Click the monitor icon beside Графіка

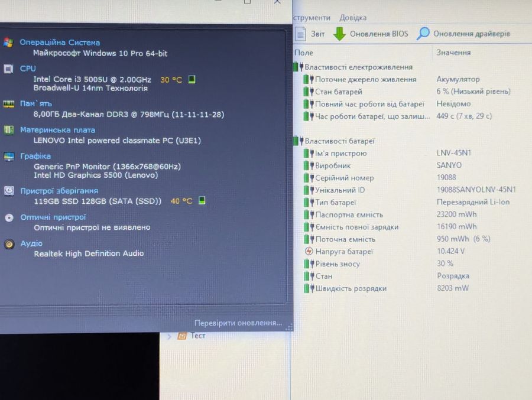[9, 157]
